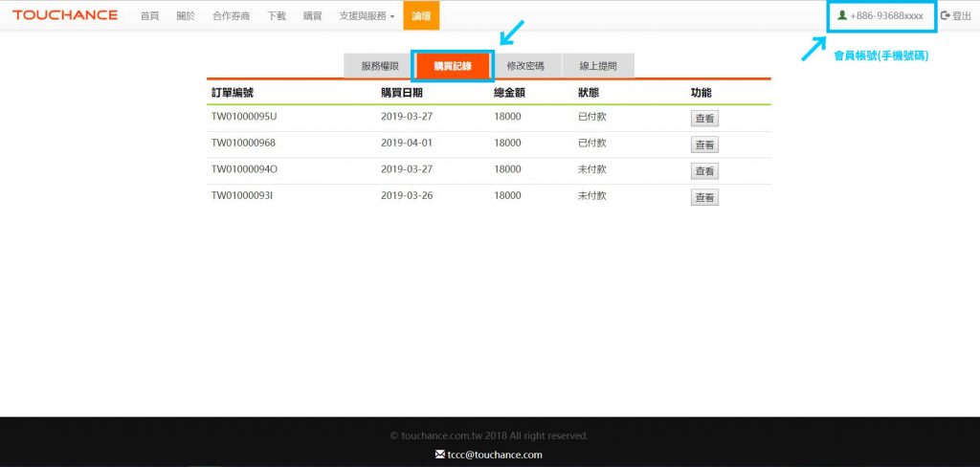The height and width of the screenshot is (467, 980).
Task: Open the 首頁 menu item
Action: click(149, 15)
